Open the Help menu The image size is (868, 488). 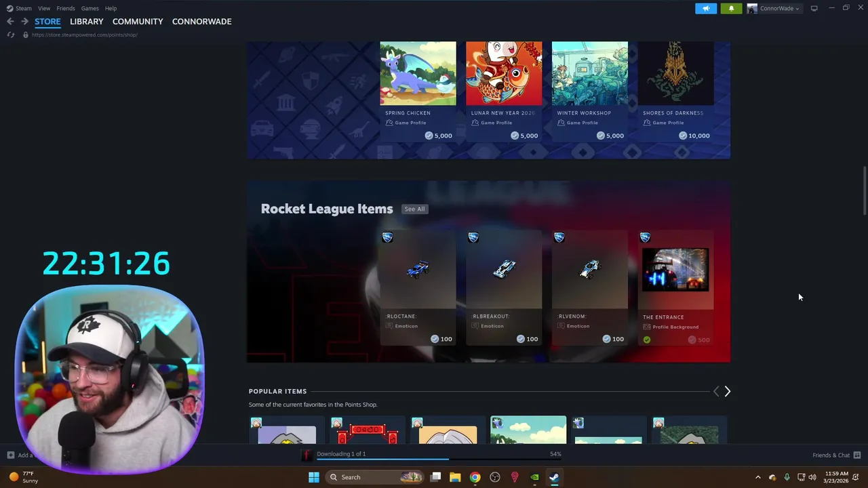tap(111, 8)
